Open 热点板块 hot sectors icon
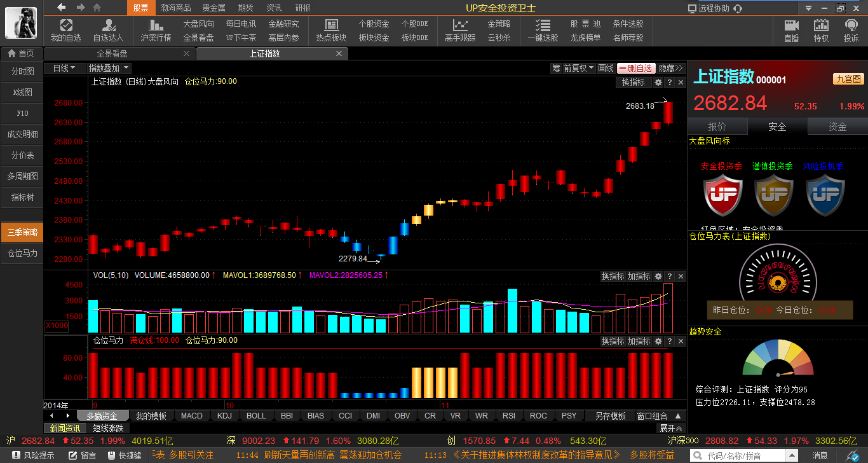The image size is (868, 463). pyautogui.click(x=331, y=30)
